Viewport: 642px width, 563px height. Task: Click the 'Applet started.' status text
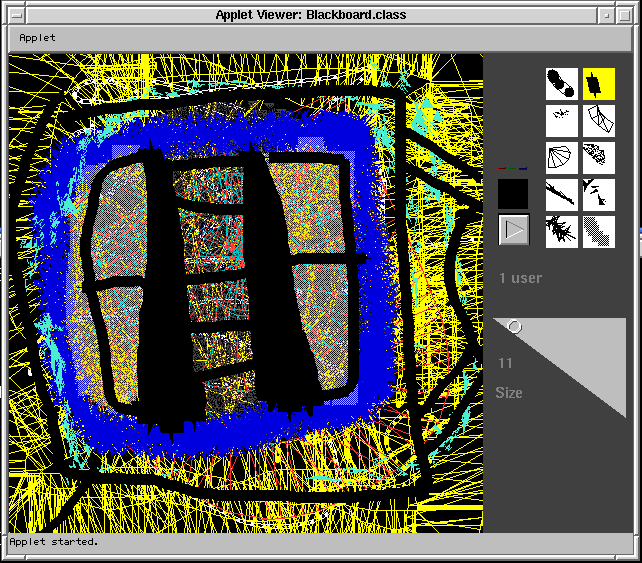click(x=54, y=542)
